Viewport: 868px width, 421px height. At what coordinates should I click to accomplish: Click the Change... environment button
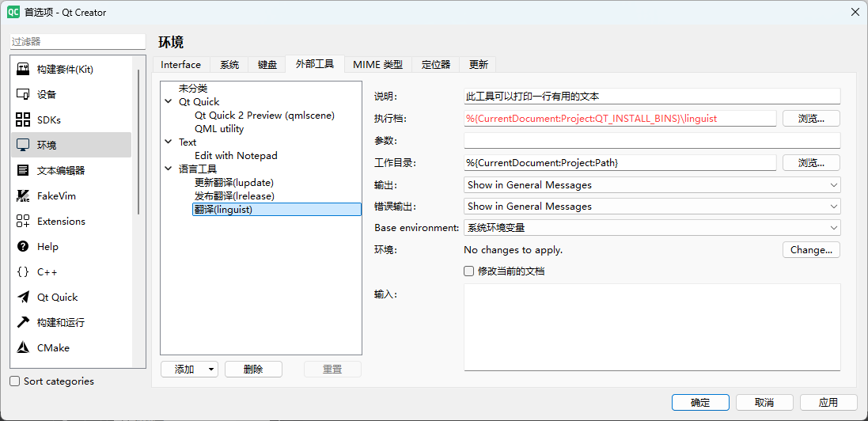(812, 250)
